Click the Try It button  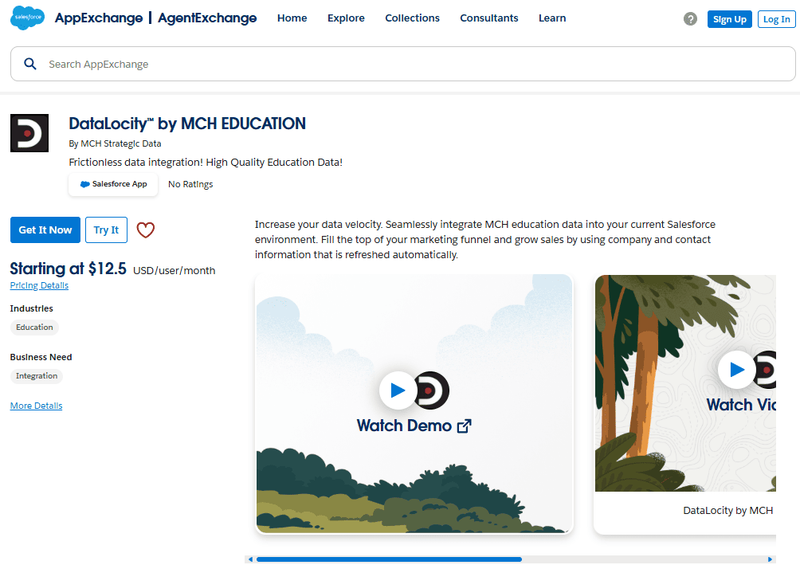tap(106, 230)
